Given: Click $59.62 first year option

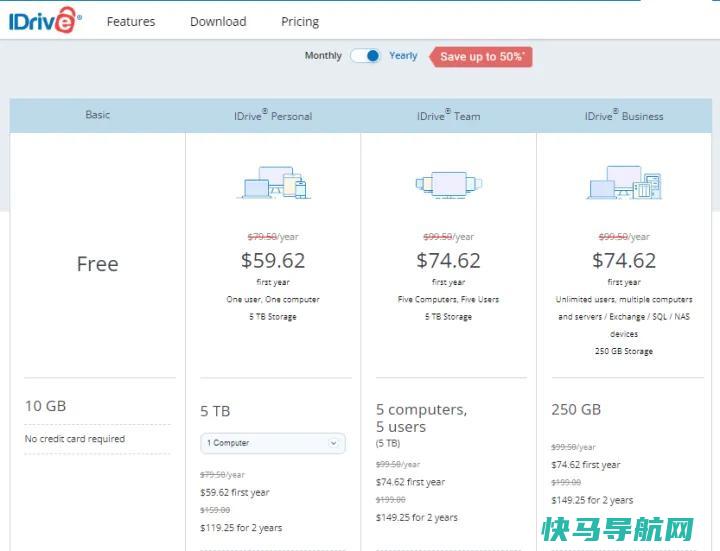Looking at the screenshot, I should [235, 492].
